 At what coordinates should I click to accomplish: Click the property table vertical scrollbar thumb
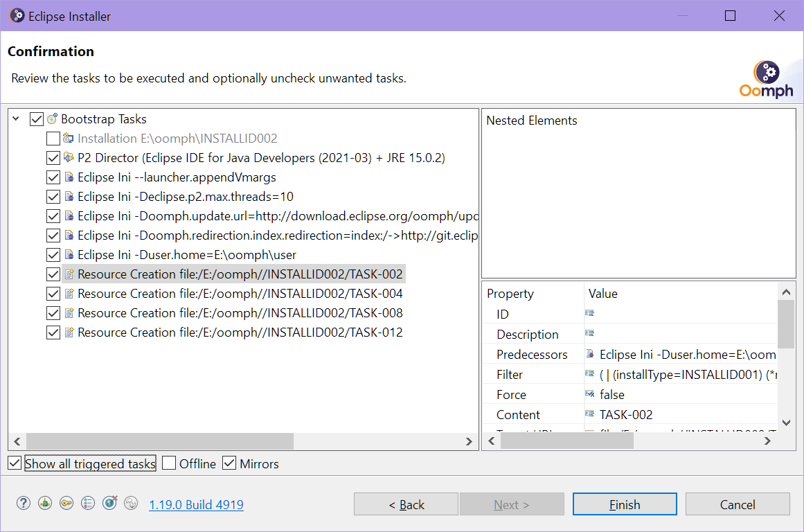(785, 324)
